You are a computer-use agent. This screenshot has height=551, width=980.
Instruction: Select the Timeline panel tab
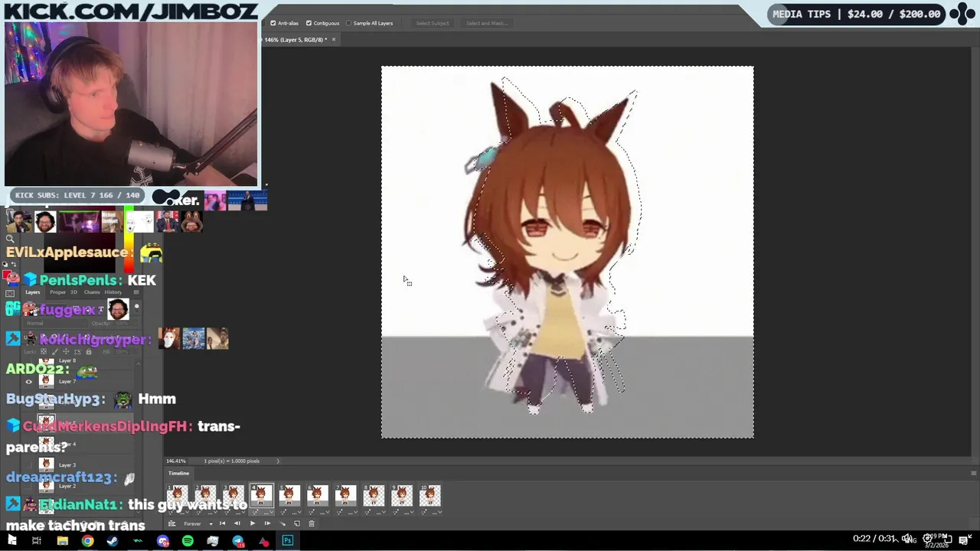pyautogui.click(x=178, y=473)
